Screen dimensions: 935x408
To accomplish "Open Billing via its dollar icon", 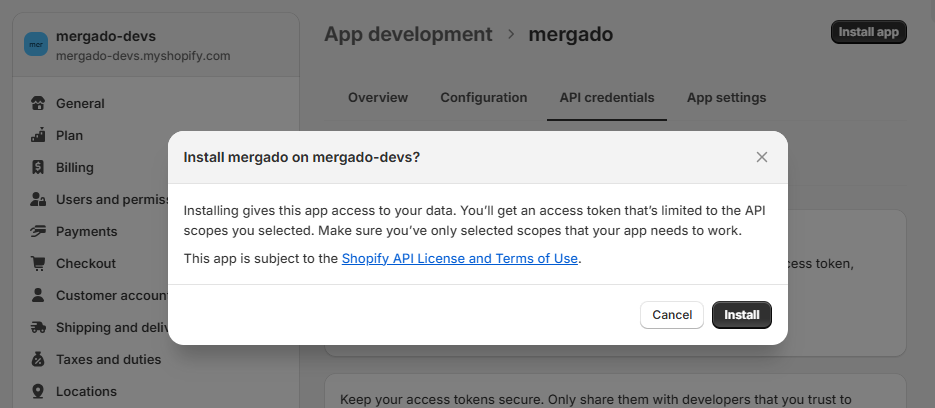I will click(x=38, y=167).
